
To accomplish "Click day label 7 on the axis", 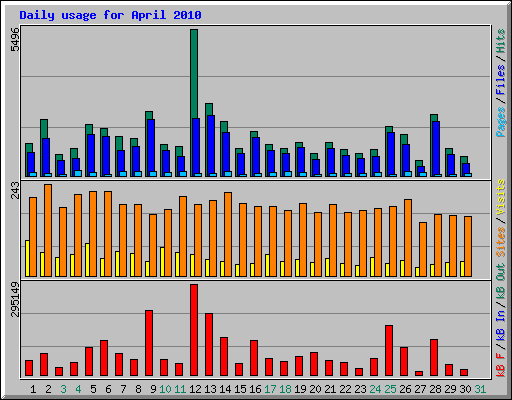I will click(x=123, y=389).
